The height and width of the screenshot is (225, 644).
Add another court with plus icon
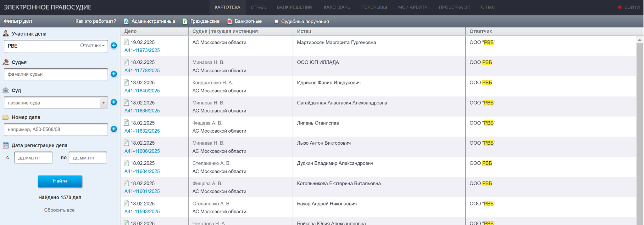tap(114, 102)
